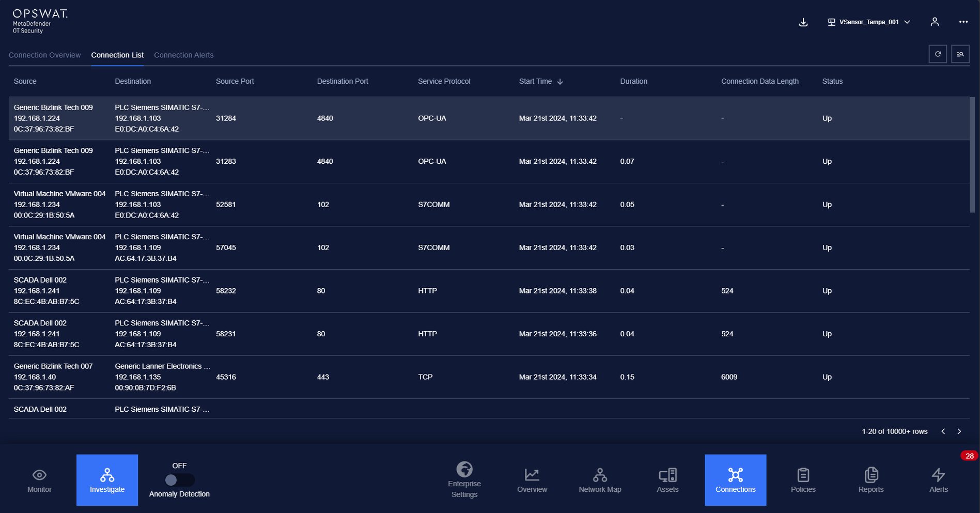The height and width of the screenshot is (513, 980).
Task: Click the download icon in header
Action: (x=803, y=22)
